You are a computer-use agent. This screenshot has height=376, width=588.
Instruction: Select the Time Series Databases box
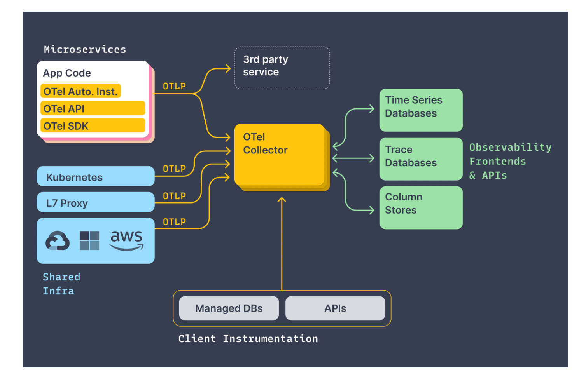pos(421,110)
